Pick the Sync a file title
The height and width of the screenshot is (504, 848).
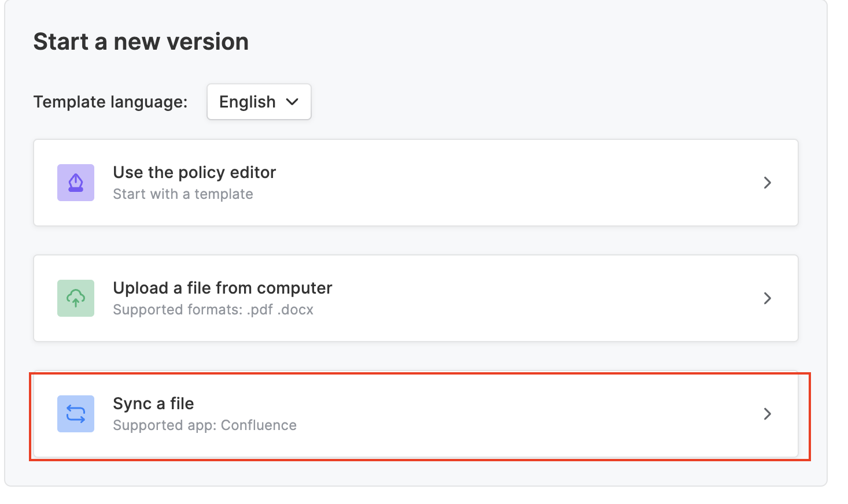[x=153, y=403]
